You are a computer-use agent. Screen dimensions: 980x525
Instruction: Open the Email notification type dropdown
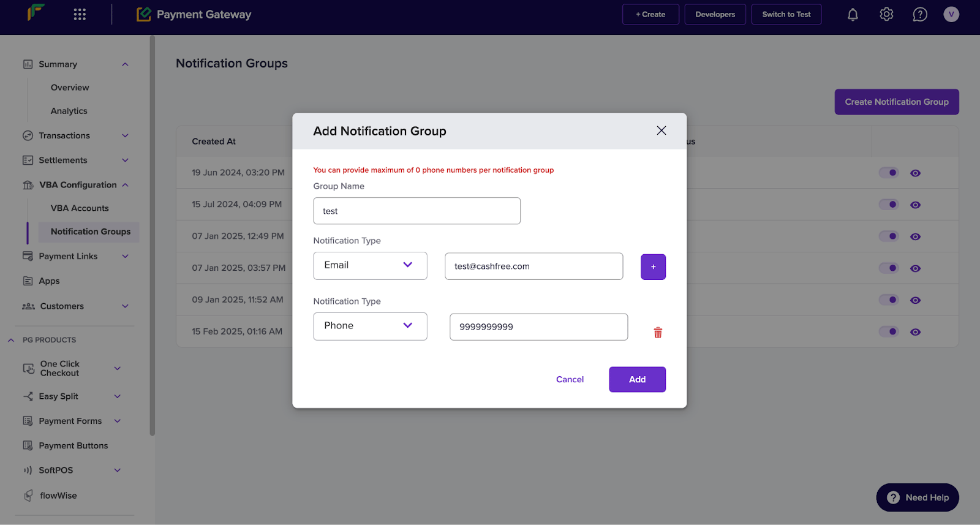coord(370,265)
